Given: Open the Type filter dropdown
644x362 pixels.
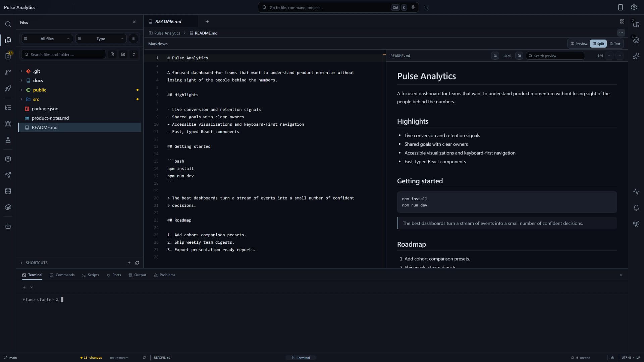Looking at the screenshot, I should coord(101,39).
